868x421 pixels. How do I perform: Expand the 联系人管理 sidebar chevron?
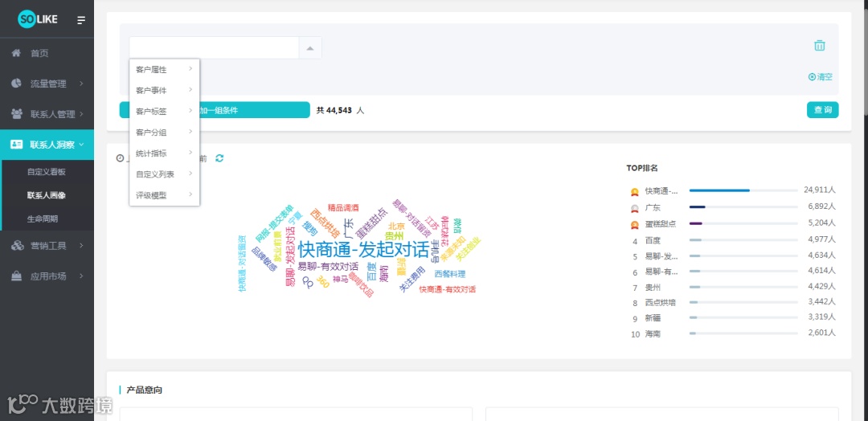coord(81,114)
